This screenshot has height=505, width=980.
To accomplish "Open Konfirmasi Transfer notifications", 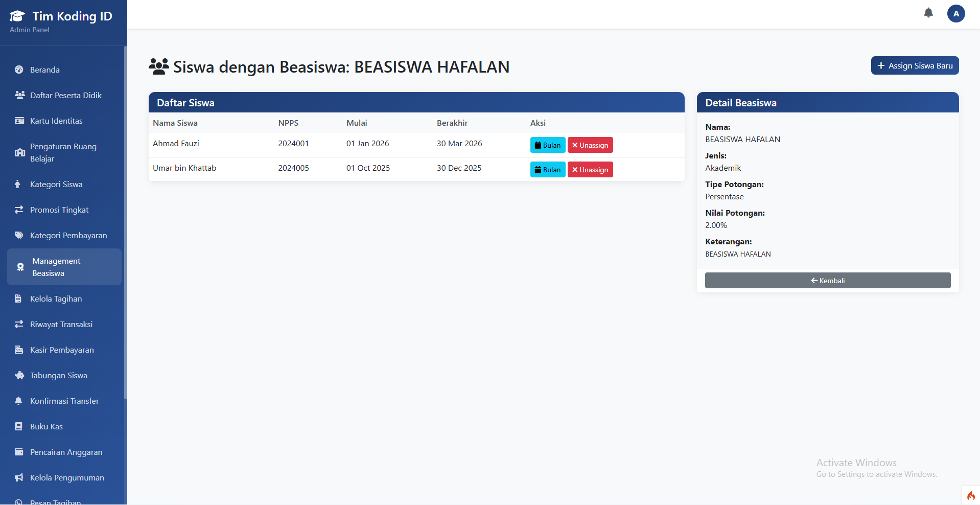I will (x=64, y=401).
